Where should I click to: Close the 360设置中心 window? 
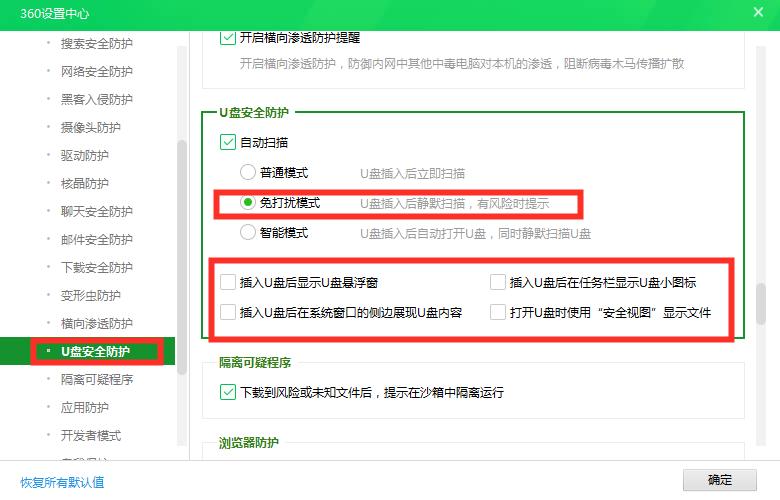(758, 12)
